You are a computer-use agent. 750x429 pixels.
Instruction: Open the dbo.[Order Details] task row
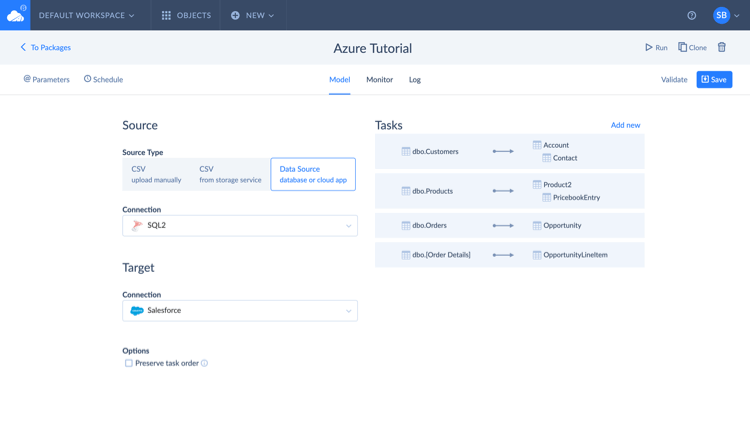509,255
